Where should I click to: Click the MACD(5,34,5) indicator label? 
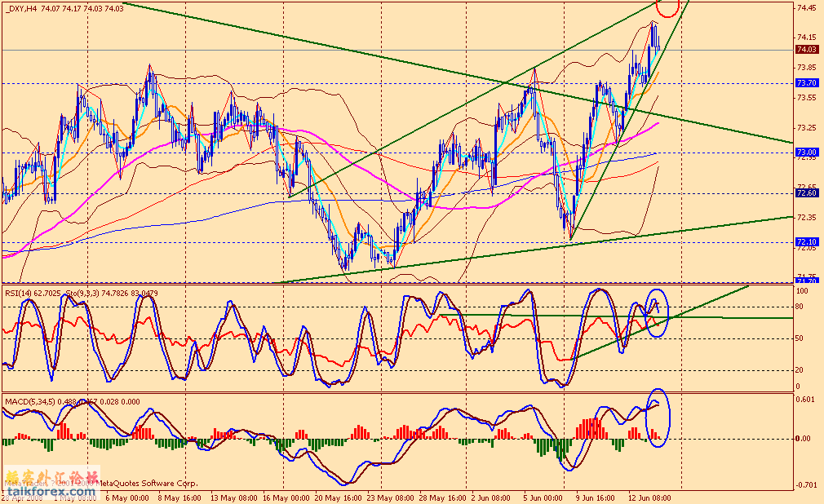click(73, 402)
